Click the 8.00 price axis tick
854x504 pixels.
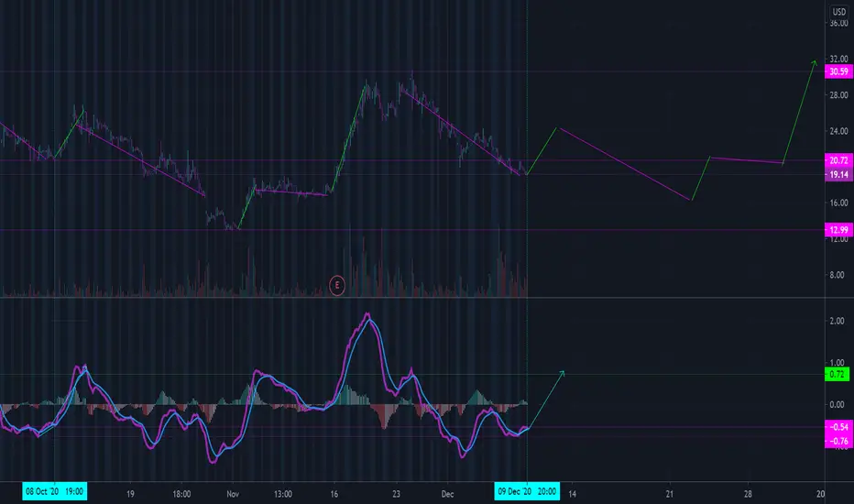click(838, 275)
